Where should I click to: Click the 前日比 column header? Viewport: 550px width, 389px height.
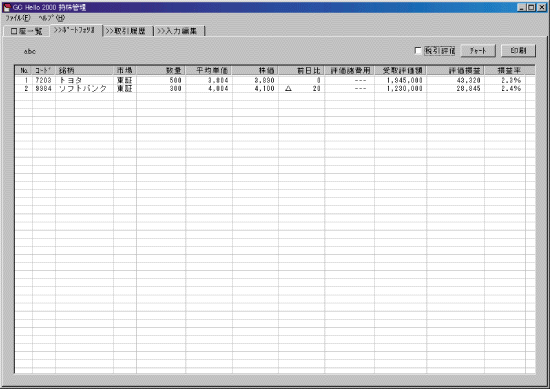[x=301, y=71]
